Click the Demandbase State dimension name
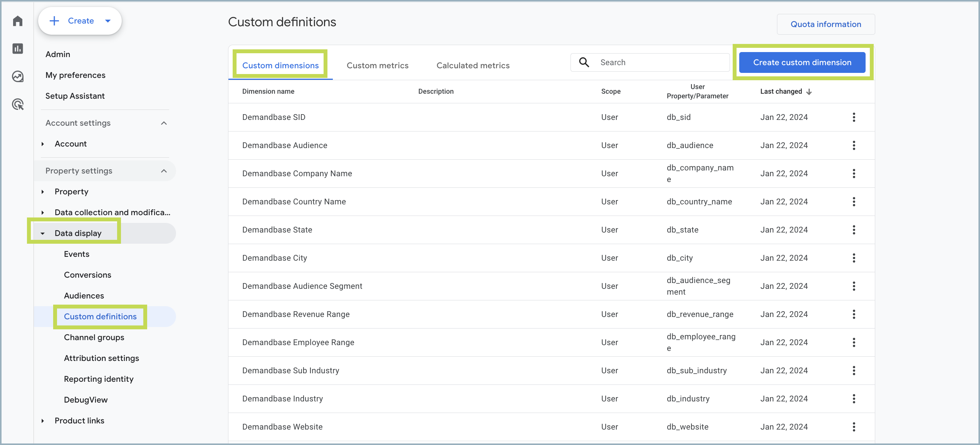The image size is (980, 445). point(277,230)
